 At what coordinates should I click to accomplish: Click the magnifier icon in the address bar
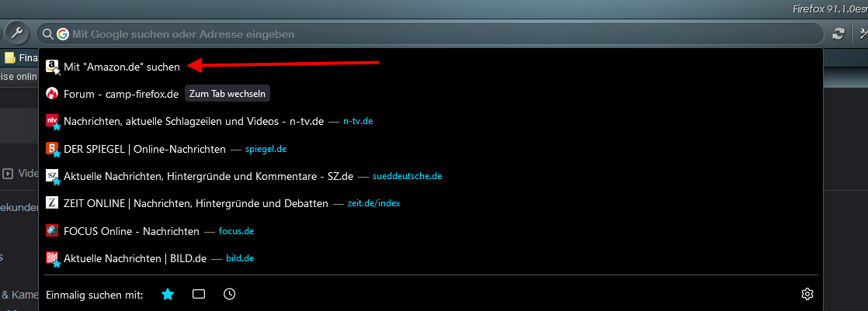pyautogui.click(x=47, y=34)
